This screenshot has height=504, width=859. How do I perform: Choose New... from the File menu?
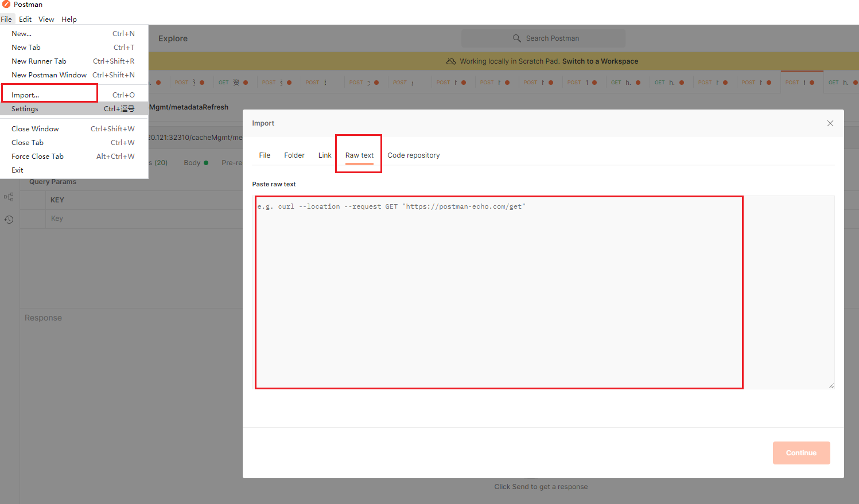click(x=74, y=34)
